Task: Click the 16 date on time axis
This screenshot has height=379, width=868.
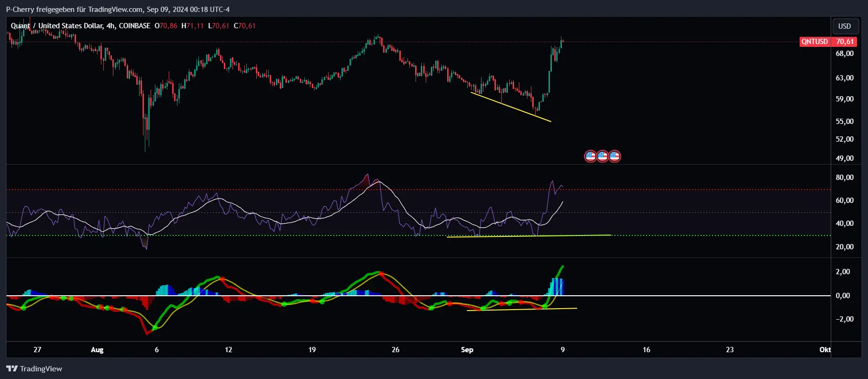Action: click(x=647, y=350)
